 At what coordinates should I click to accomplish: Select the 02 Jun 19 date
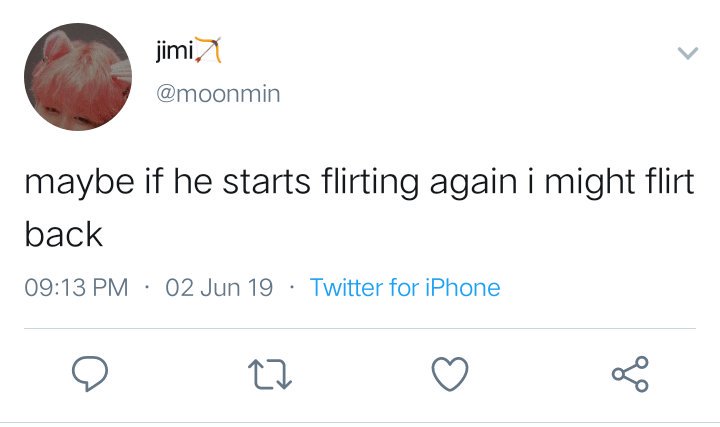pos(219,288)
